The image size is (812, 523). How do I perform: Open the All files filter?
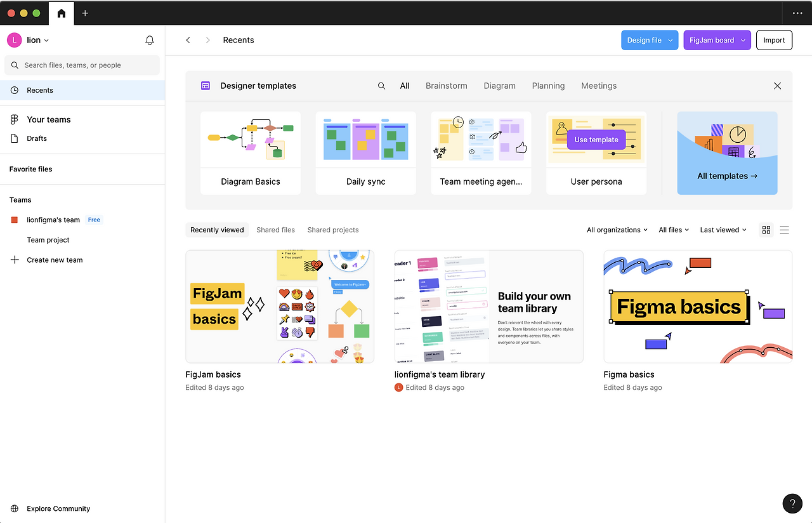point(674,230)
